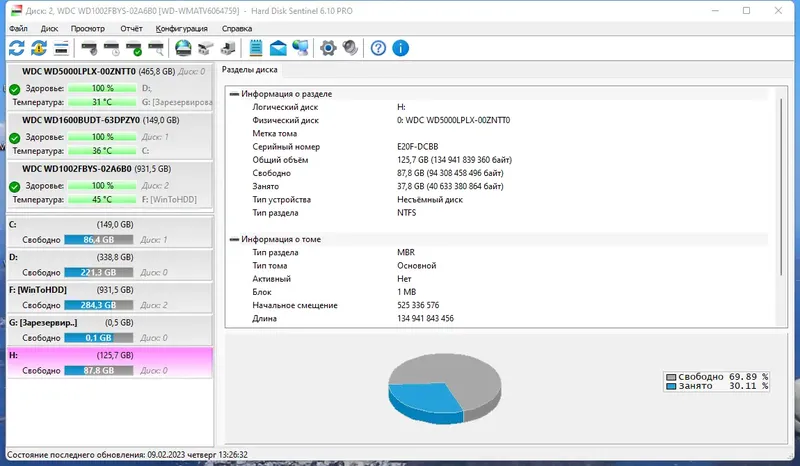Click the Общий объём 125,7 GB value
This screenshot has width=800, height=466.
point(454,160)
